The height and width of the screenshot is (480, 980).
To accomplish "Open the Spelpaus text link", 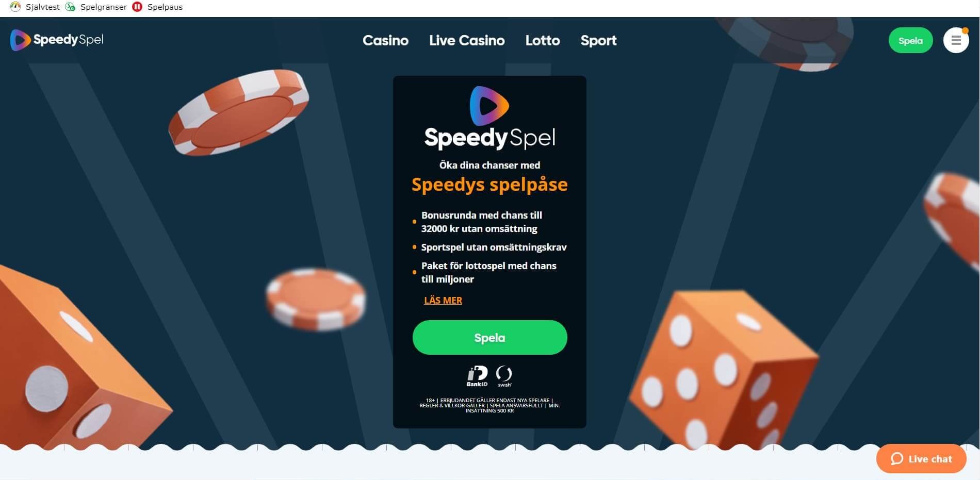I will point(165,7).
